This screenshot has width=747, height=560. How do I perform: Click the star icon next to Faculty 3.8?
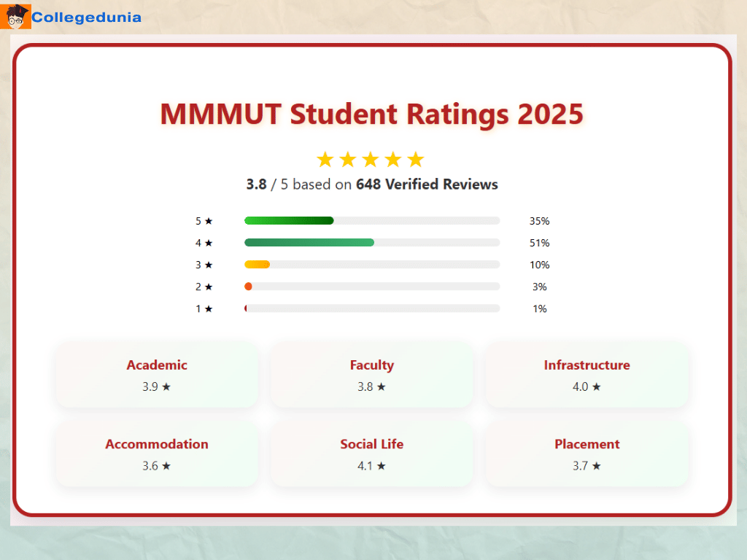tap(382, 386)
